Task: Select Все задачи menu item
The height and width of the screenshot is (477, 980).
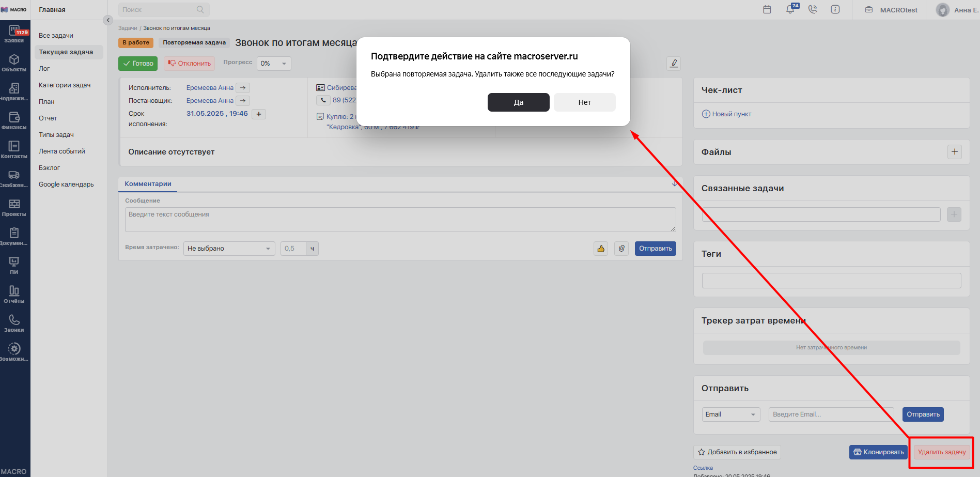Action: coord(56,36)
